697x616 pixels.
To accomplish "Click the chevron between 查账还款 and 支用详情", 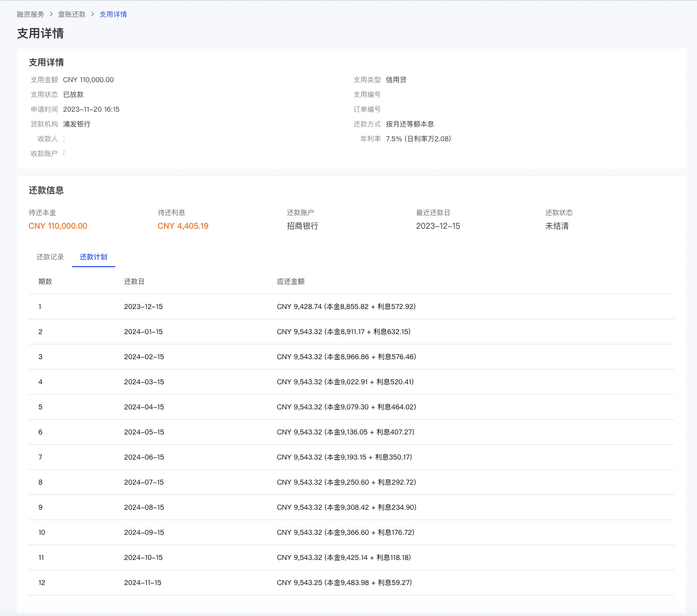I will (x=93, y=14).
